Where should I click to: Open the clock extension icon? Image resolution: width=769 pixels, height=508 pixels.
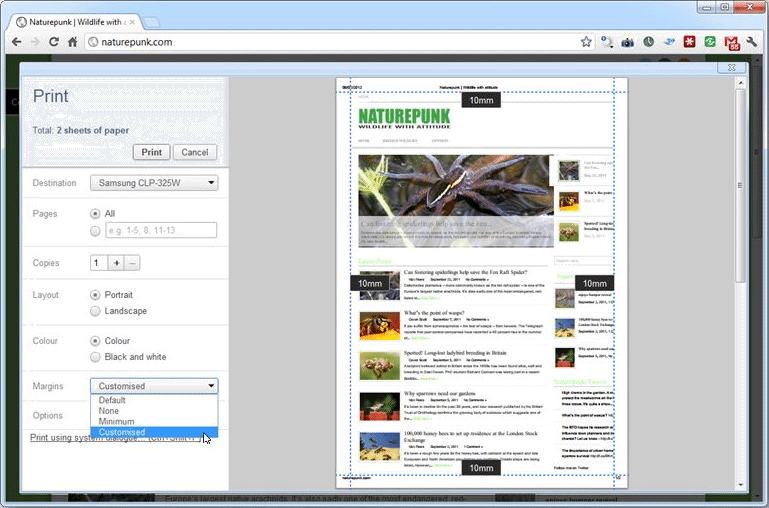648,42
